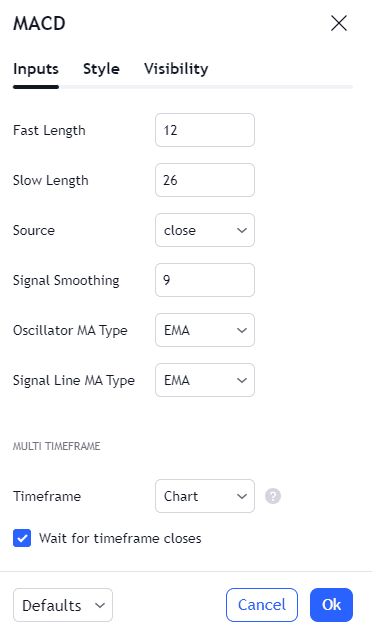Screen dimensions: 372x629
Task: Click the Signal Smoothing input field
Action: [x=205, y=280]
